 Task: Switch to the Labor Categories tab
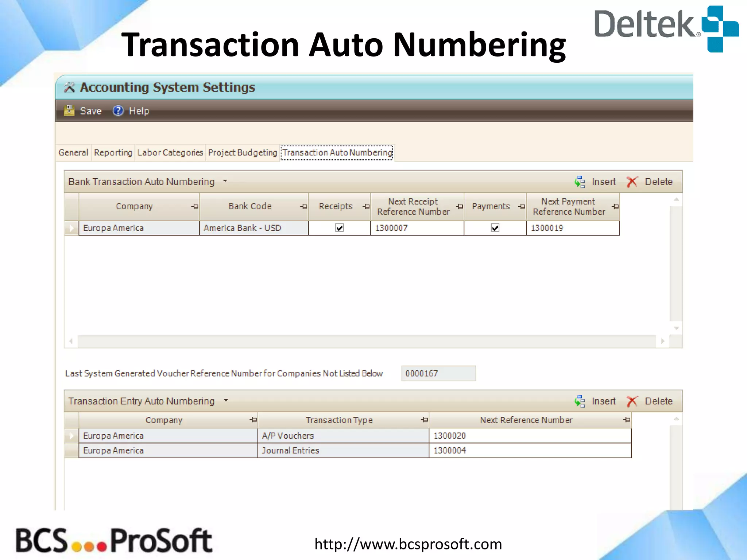(170, 152)
